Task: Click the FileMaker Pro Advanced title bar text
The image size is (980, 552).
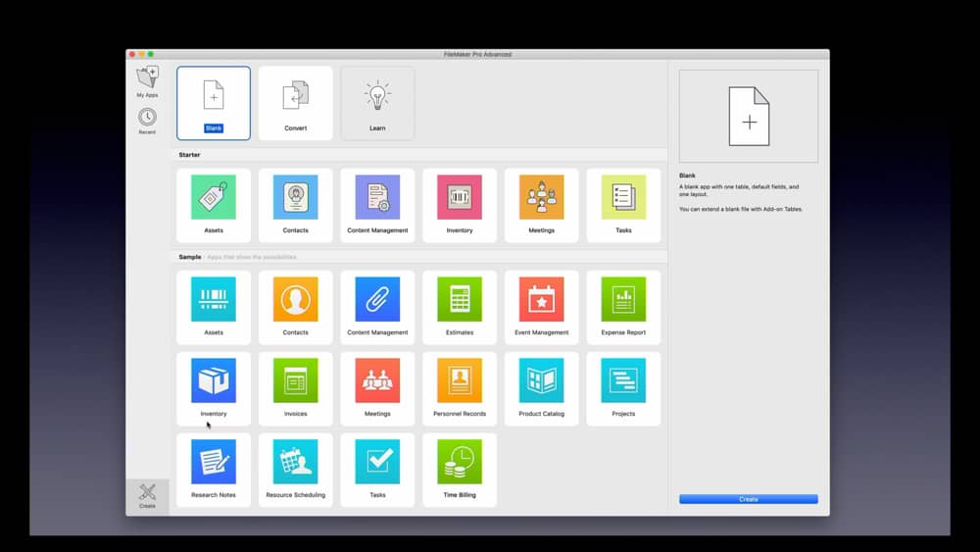Action: [477, 54]
